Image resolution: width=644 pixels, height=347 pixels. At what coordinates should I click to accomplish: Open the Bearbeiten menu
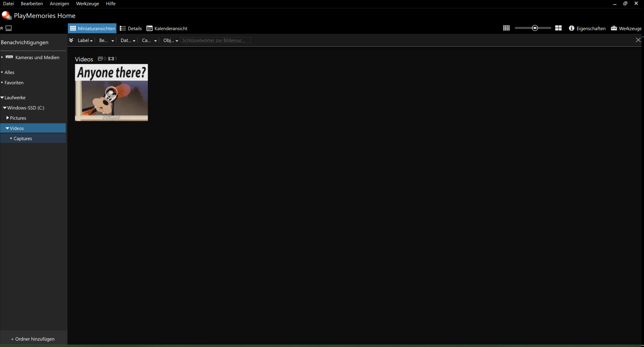click(x=32, y=4)
